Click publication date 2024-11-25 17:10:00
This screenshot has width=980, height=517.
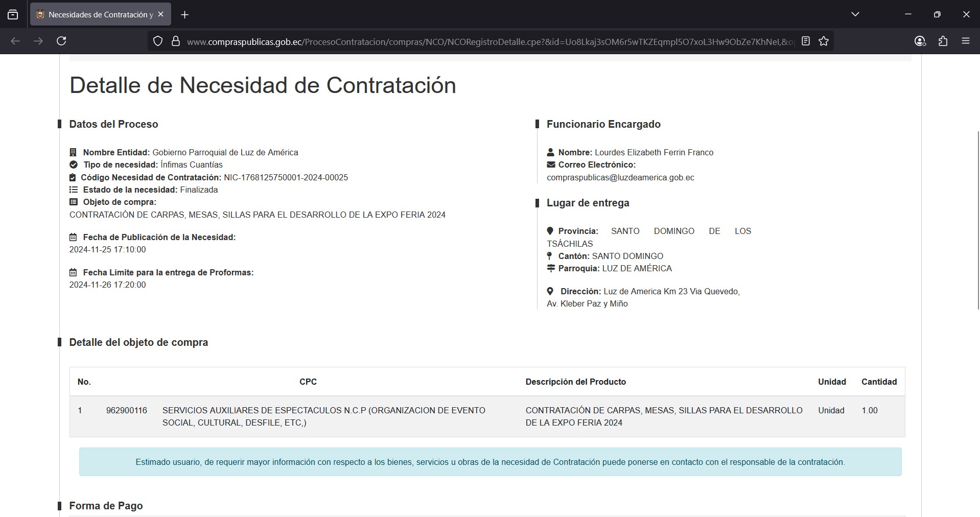(108, 250)
